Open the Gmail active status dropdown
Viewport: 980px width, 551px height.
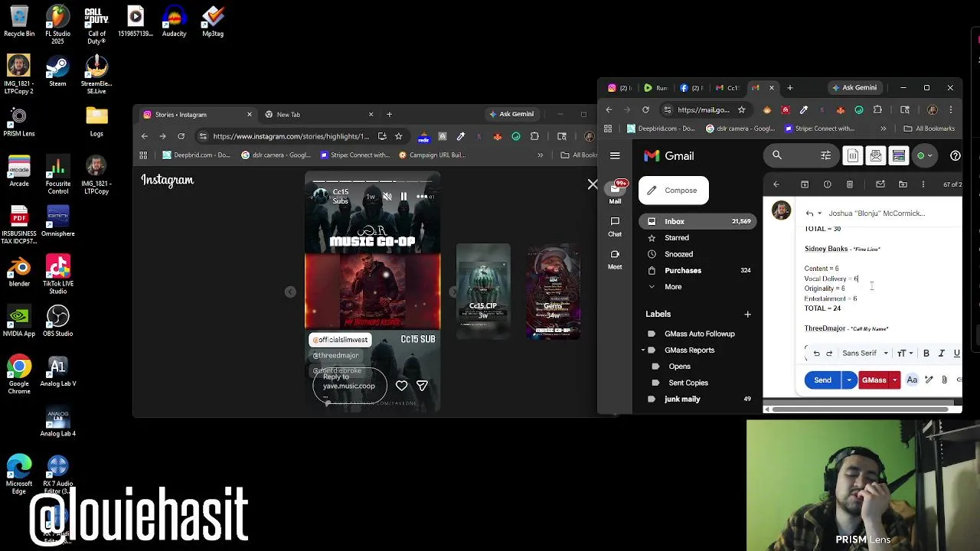click(x=925, y=156)
